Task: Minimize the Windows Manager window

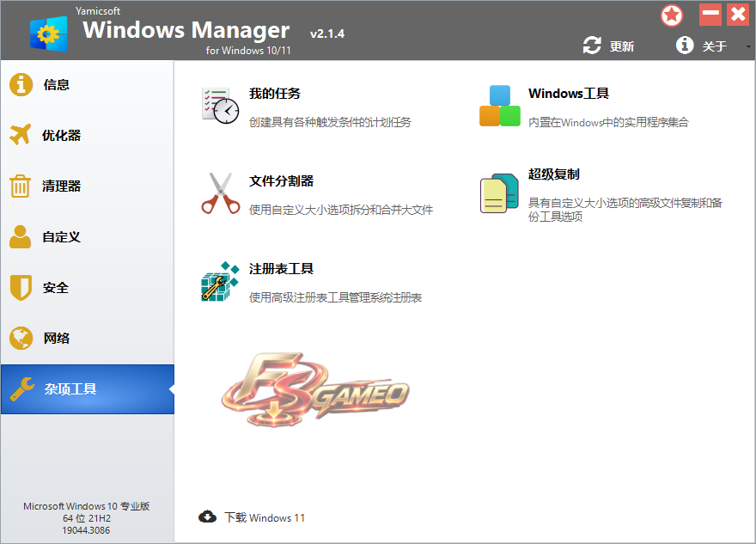Action: (x=710, y=15)
